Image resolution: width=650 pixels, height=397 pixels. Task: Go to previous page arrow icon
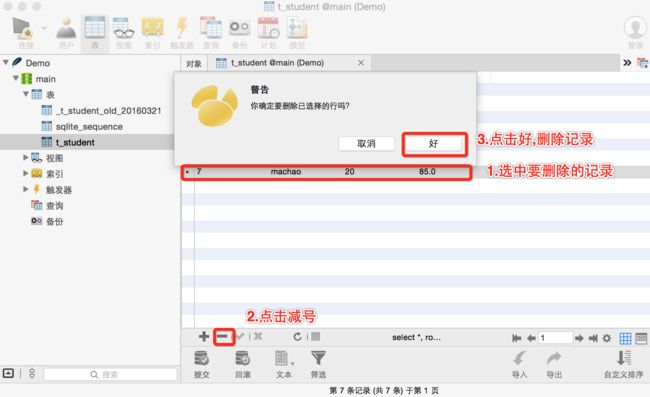pyautogui.click(x=531, y=339)
